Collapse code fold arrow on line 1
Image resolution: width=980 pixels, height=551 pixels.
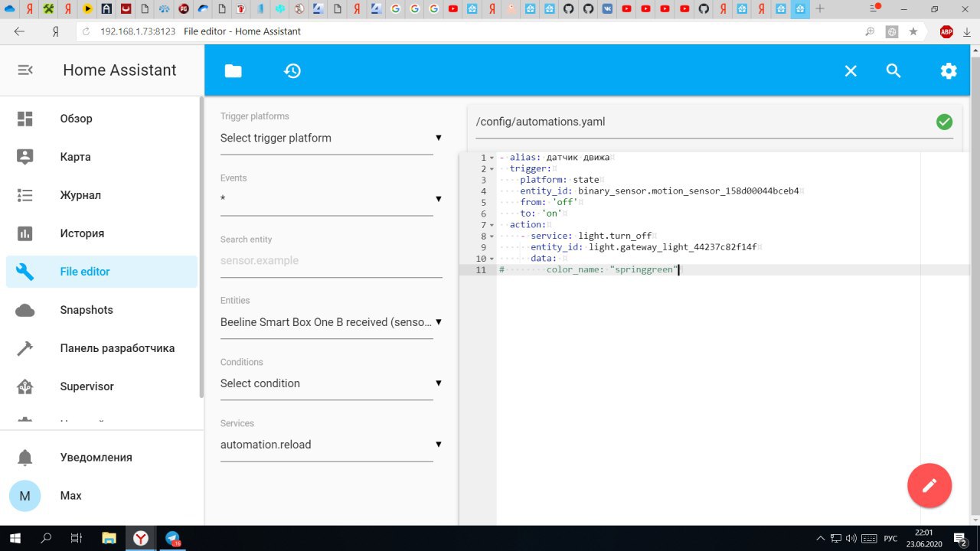[492, 158]
